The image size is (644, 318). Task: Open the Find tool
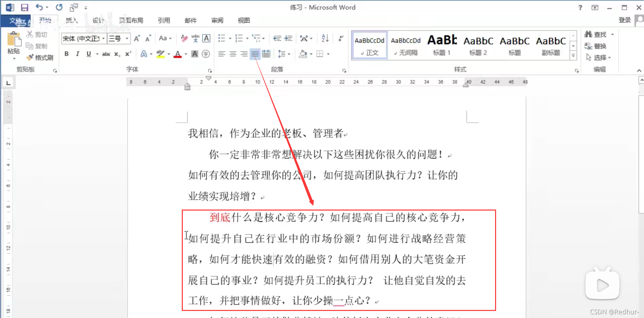coord(599,34)
